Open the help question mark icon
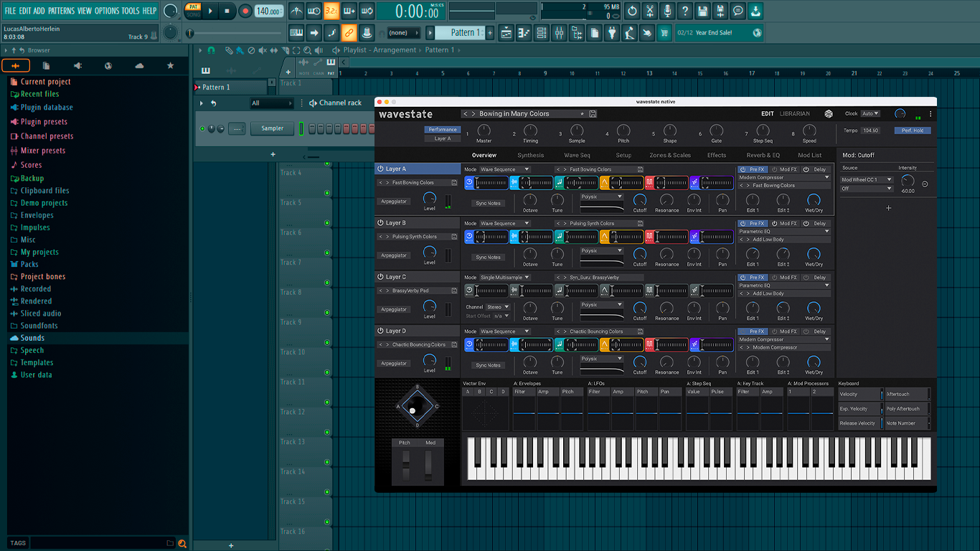Viewport: 980px width, 551px height. (x=685, y=11)
